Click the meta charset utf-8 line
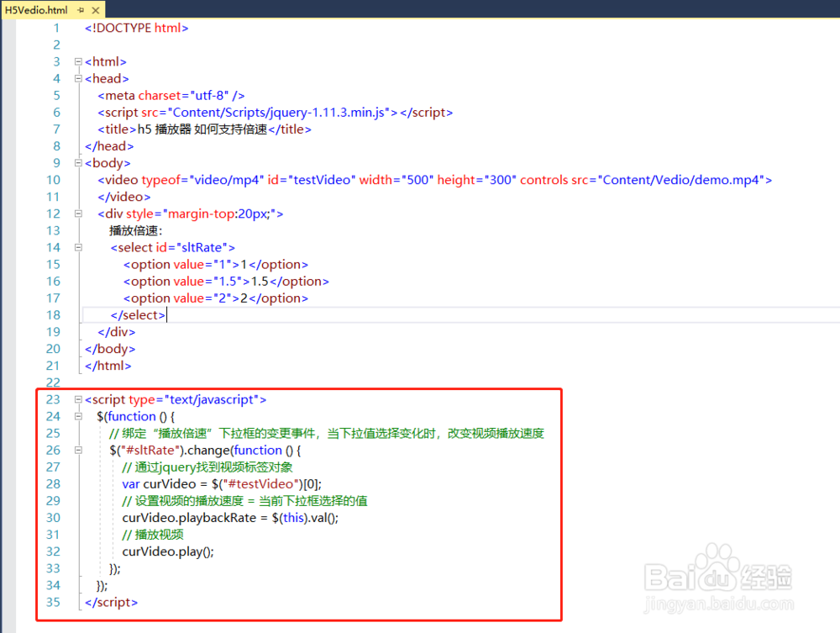840x633 pixels. pos(171,95)
